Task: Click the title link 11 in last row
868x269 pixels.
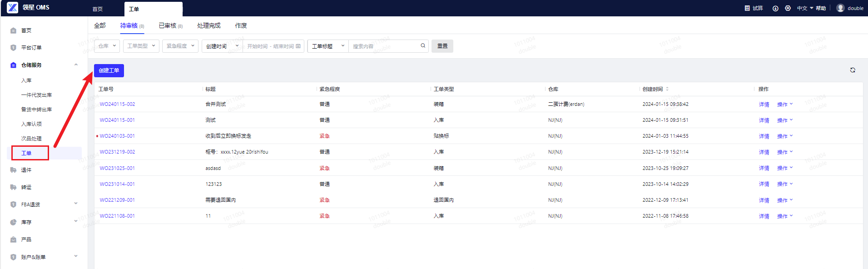Action: 208,216
